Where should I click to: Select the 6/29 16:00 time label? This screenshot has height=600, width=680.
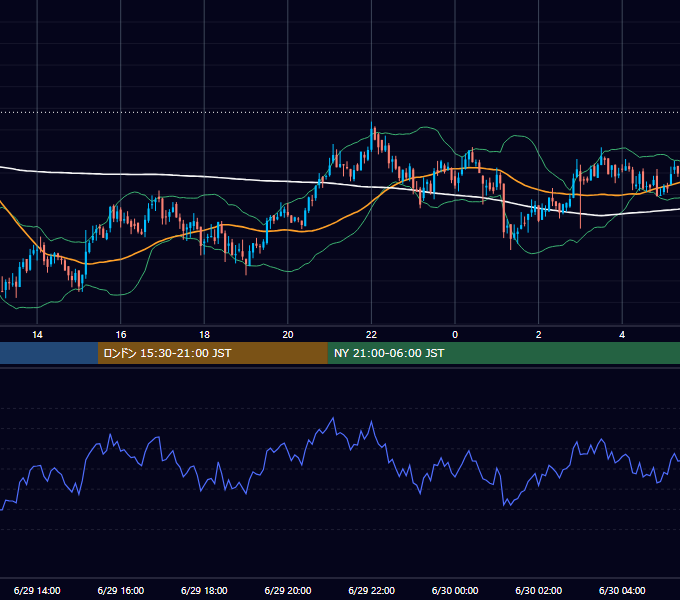pos(121,590)
